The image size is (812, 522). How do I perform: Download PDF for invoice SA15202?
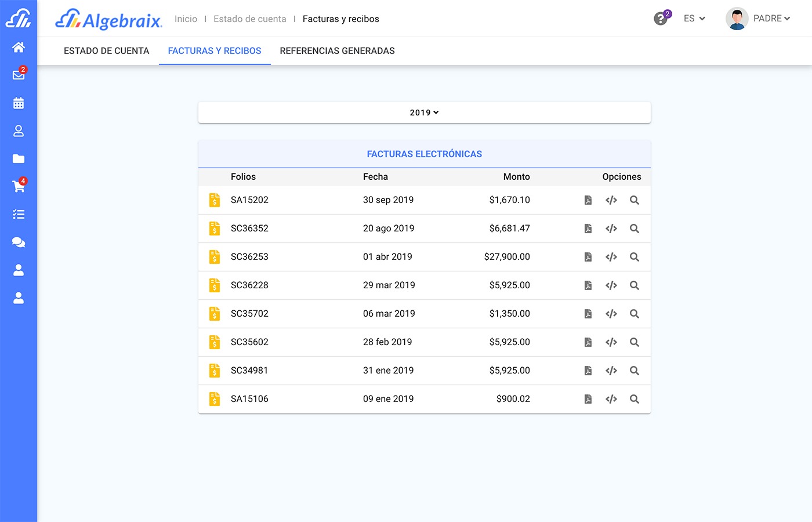pyautogui.click(x=588, y=200)
